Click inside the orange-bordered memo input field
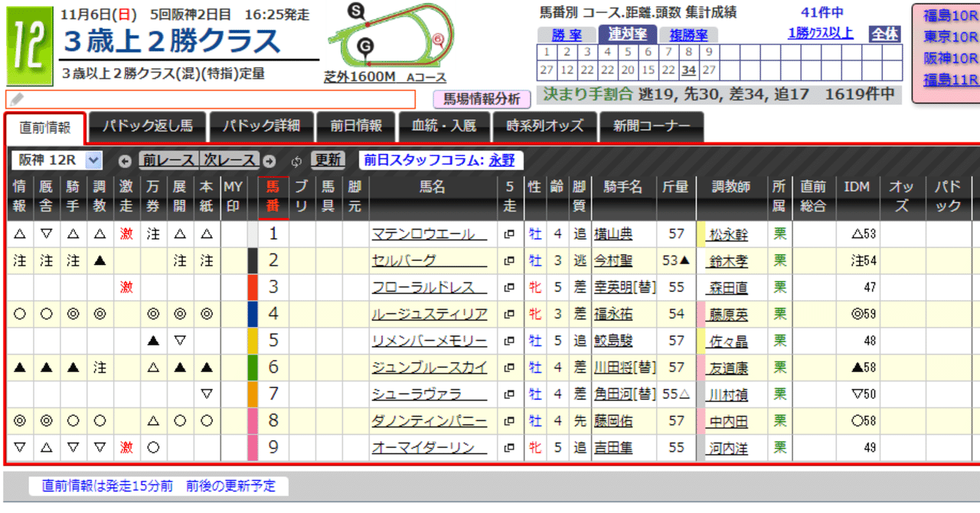Screen dimensions: 980x513 click(x=214, y=98)
